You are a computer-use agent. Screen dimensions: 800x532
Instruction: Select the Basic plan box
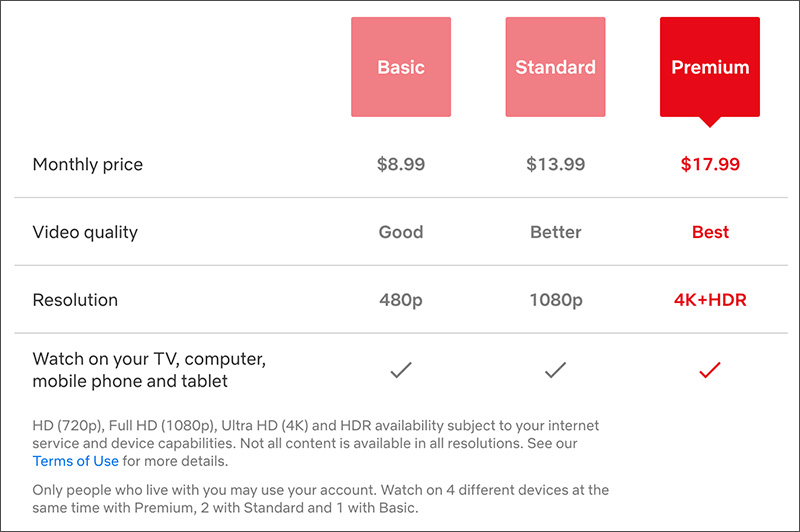tap(401, 67)
